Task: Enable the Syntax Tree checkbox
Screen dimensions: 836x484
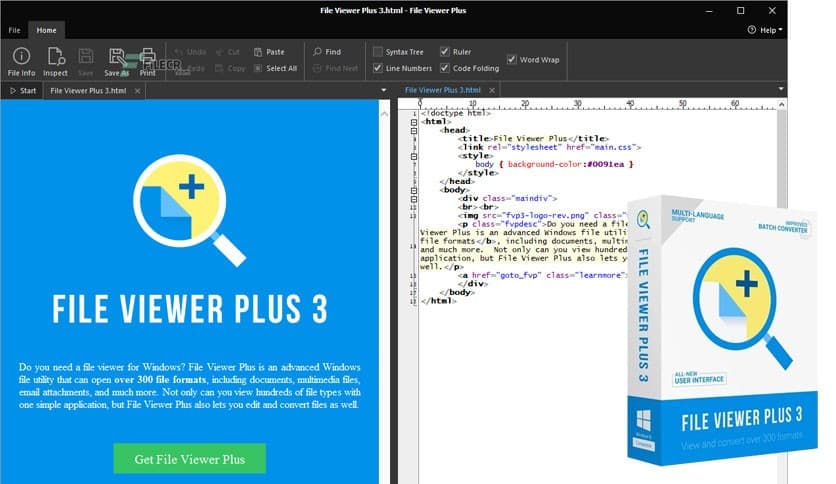Action: click(378, 52)
